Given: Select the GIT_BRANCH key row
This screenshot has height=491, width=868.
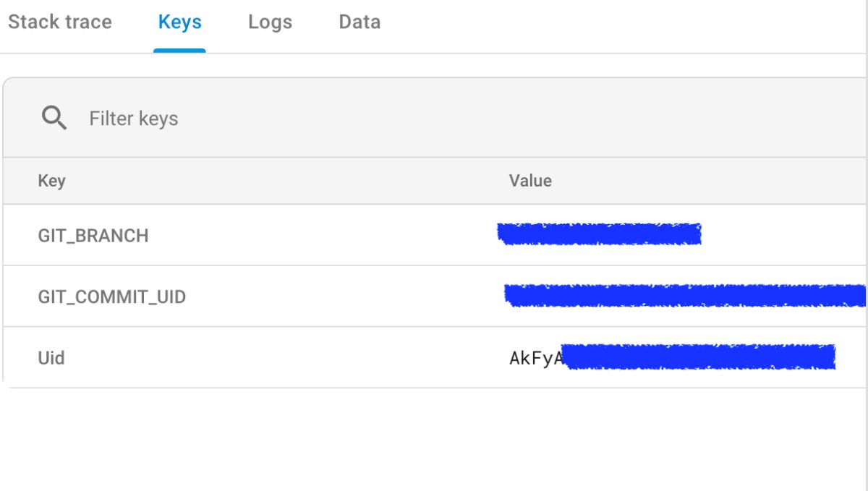Looking at the screenshot, I should (x=435, y=235).
